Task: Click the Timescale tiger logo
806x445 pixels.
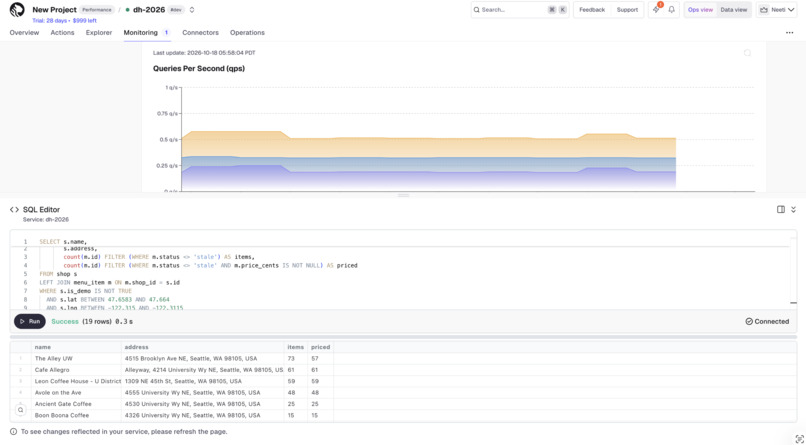Action: tap(17, 10)
